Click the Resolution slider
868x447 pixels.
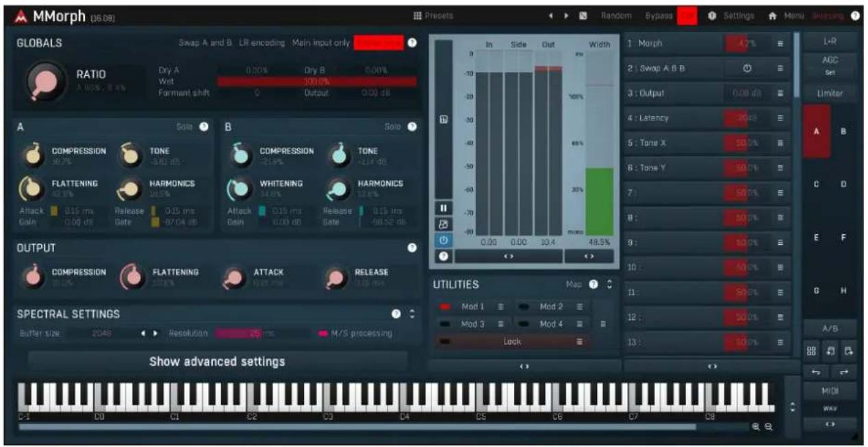coord(263,333)
